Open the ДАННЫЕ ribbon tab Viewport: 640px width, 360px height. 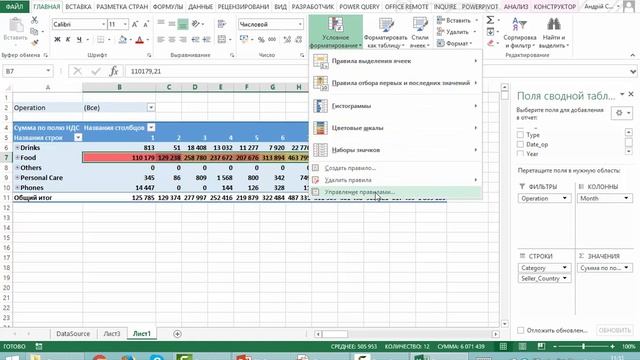(x=200, y=7)
